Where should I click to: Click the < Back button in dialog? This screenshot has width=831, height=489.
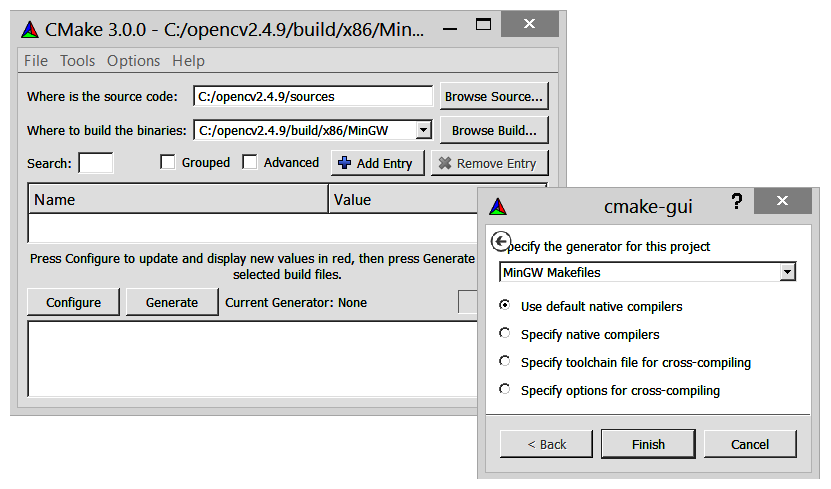[546, 444]
